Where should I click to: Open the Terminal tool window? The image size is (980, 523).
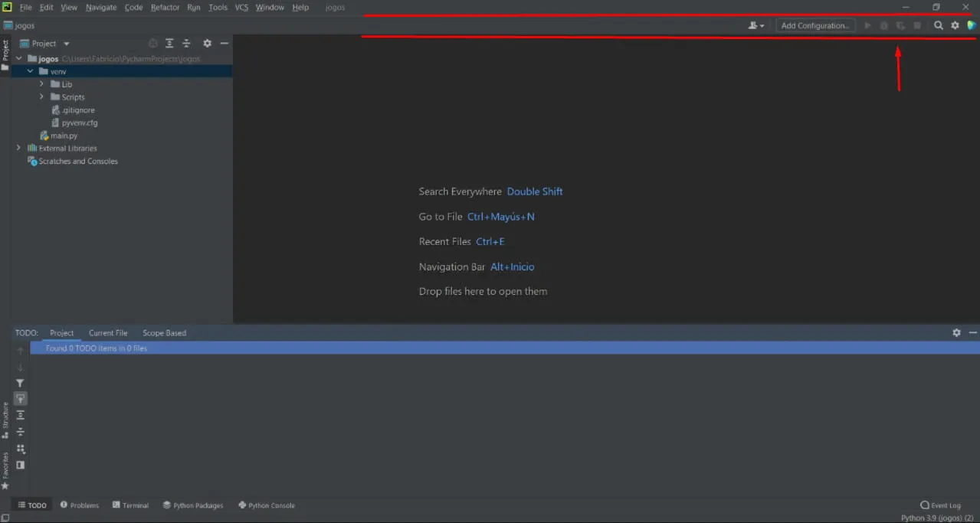point(130,505)
